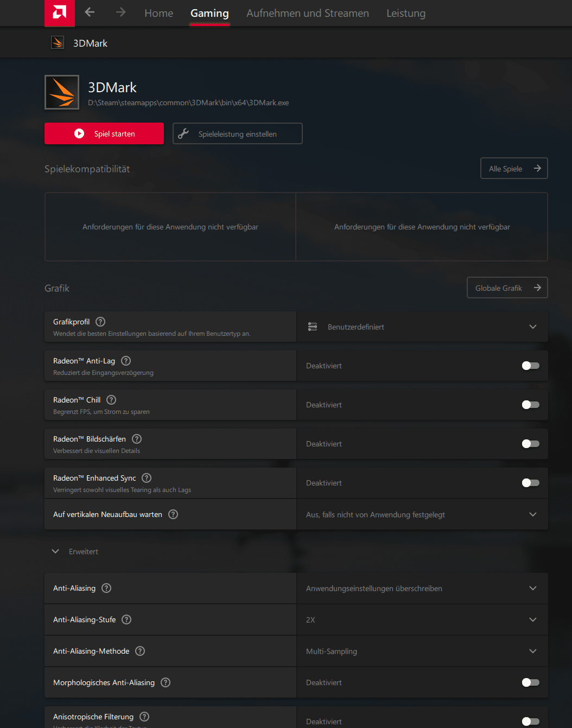Click the small 3DMark breadcrumb icon
The height and width of the screenshot is (728, 572).
58,42
